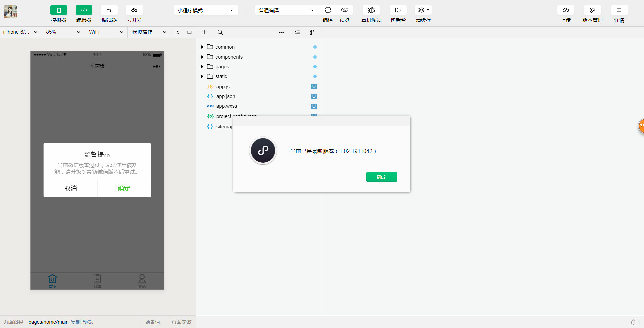644x328 pixels.
Task: Start real device debugging (真机调试)
Action: click(x=371, y=10)
